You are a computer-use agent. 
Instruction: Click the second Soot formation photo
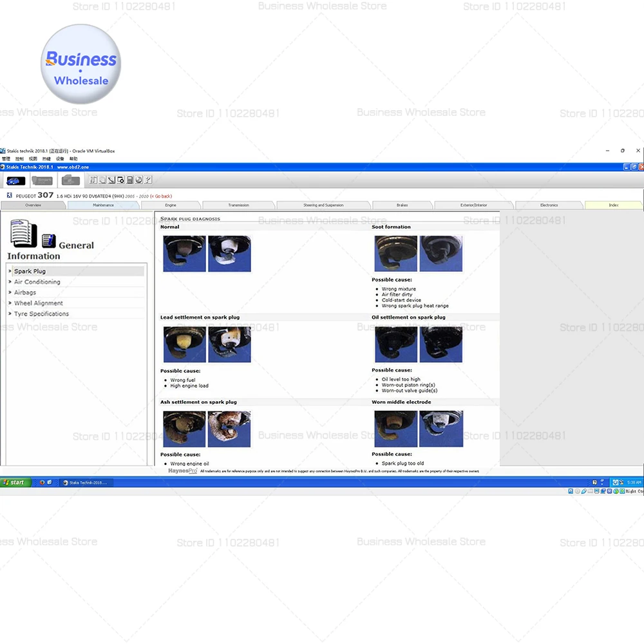[x=441, y=253]
